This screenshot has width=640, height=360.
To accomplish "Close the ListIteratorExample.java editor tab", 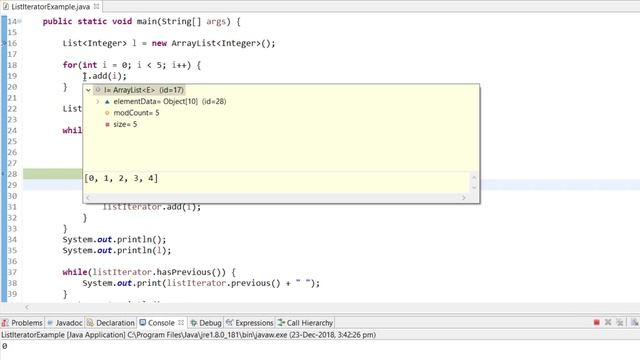I will 96,6.
